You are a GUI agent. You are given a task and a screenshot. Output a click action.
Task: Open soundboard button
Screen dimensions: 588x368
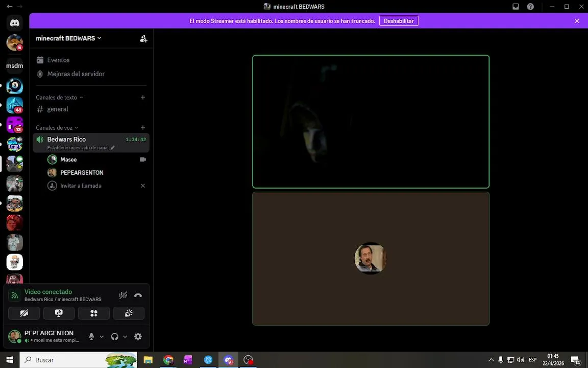click(x=129, y=313)
